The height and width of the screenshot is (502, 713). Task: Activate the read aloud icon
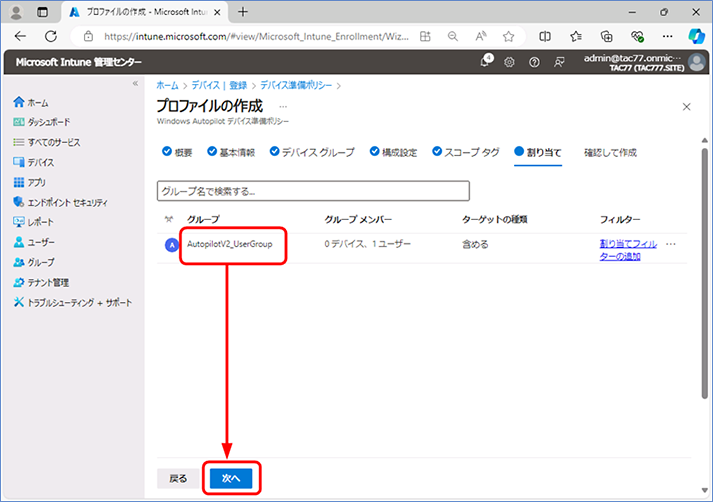[481, 36]
